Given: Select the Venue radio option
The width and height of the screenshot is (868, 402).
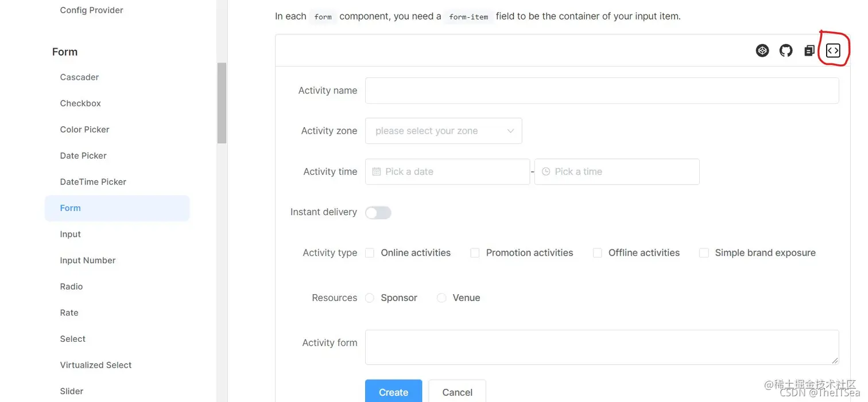Looking at the screenshot, I should tap(441, 298).
